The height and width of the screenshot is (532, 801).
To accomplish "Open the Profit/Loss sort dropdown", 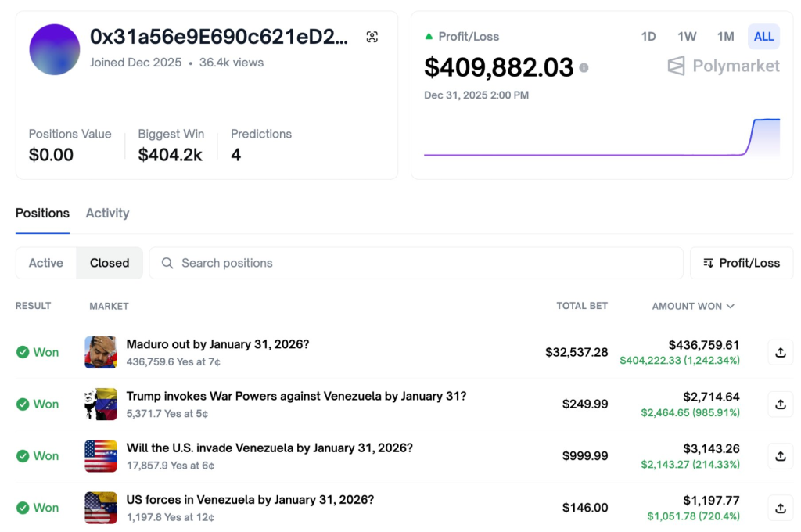I will [742, 263].
